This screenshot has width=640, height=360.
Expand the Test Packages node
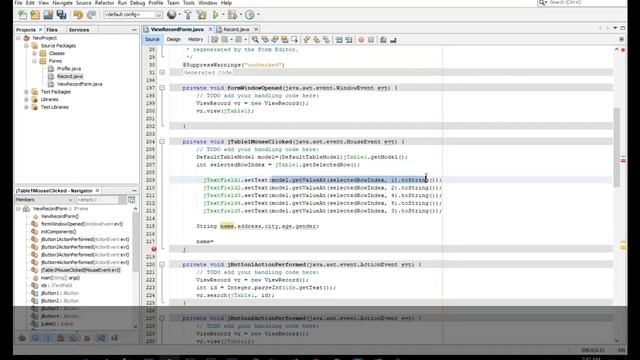(27, 92)
